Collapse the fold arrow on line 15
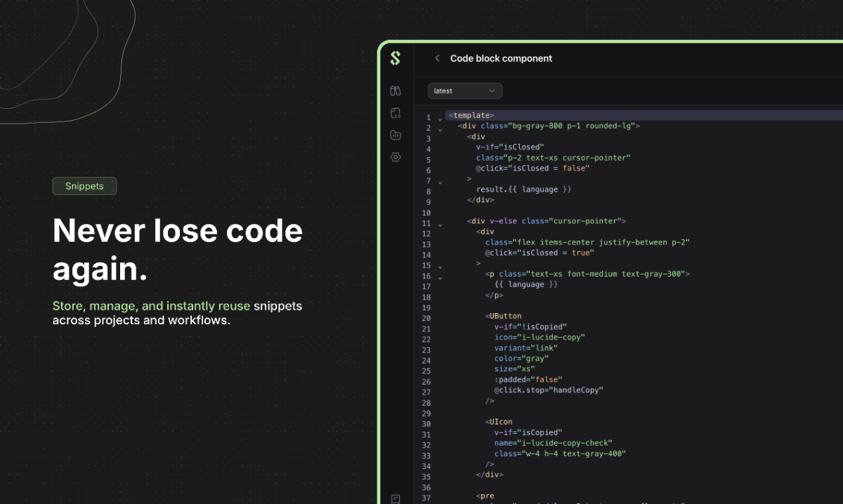 click(x=440, y=267)
